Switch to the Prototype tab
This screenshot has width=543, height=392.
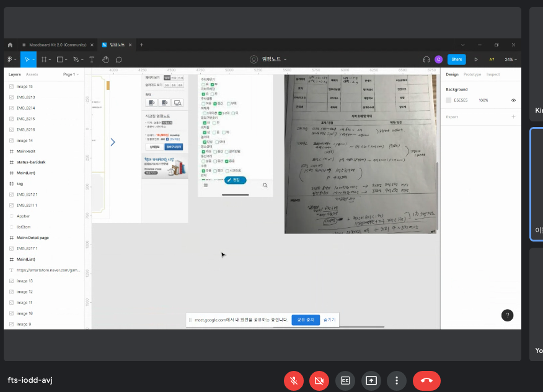tap(472, 74)
